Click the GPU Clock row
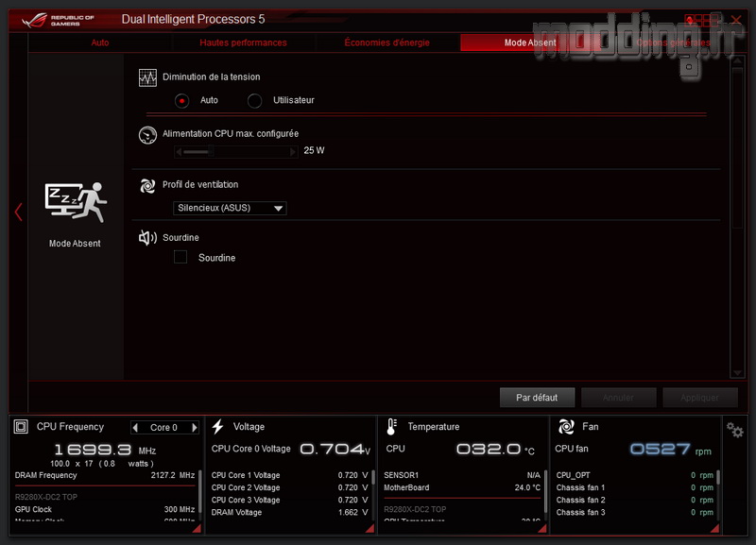Screen dimensions: 756x545 [105, 509]
